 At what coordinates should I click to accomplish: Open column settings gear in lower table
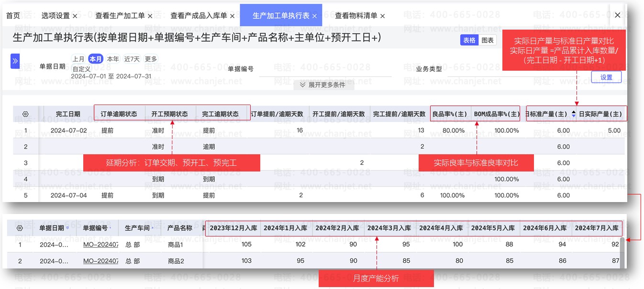[x=20, y=228]
